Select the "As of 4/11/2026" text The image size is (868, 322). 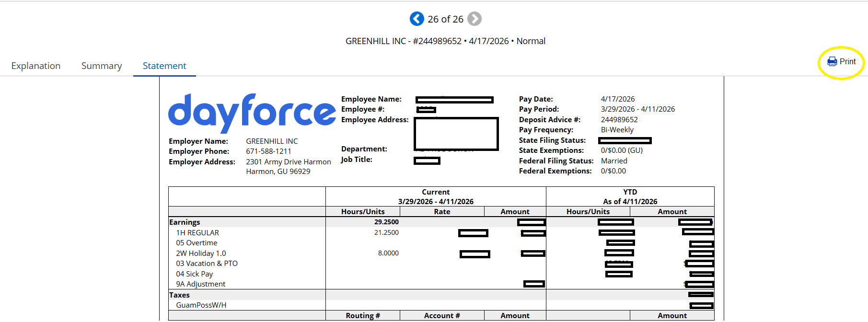tap(630, 202)
